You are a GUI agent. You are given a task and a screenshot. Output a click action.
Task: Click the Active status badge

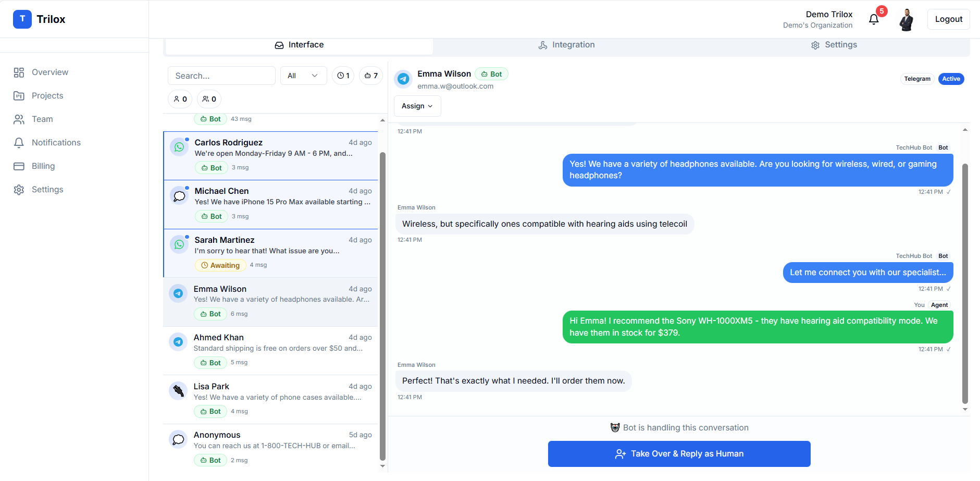click(951, 79)
